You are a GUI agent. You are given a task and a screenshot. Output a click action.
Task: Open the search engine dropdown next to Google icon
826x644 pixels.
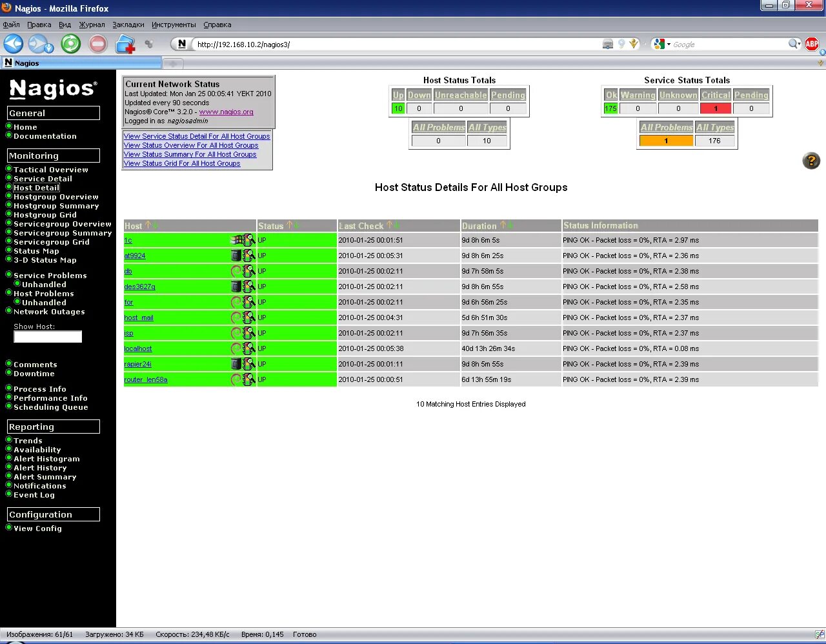coord(669,45)
